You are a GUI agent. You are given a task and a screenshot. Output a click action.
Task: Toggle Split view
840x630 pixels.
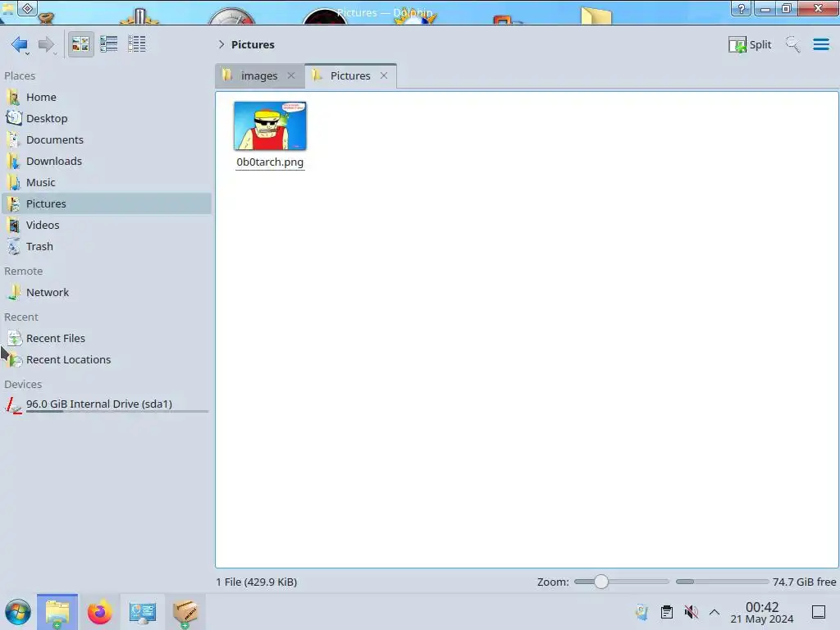pyautogui.click(x=750, y=44)
